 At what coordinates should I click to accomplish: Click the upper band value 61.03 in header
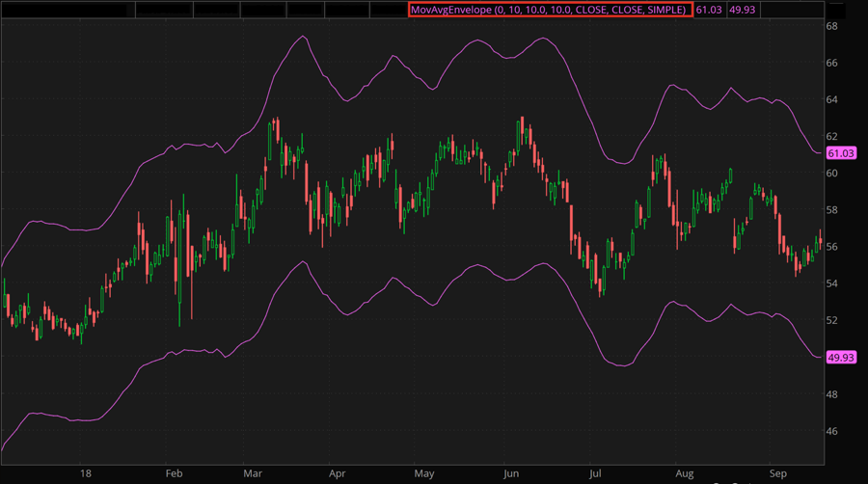coord(710,9)
